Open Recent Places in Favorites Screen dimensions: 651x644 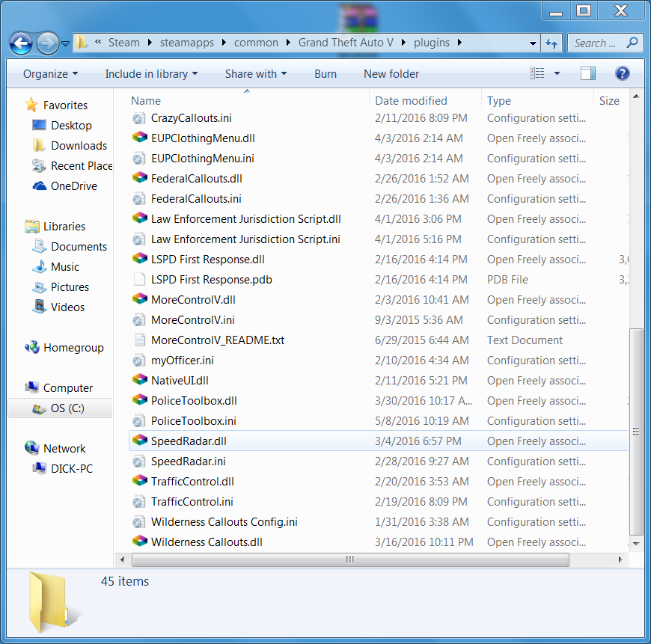coord(73,165)
